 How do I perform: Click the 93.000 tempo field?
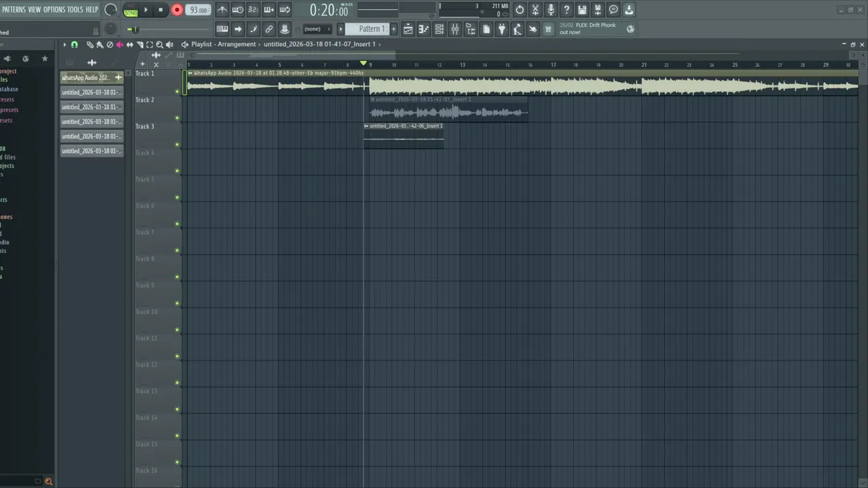pyautogui.click(x=199, y=9)
